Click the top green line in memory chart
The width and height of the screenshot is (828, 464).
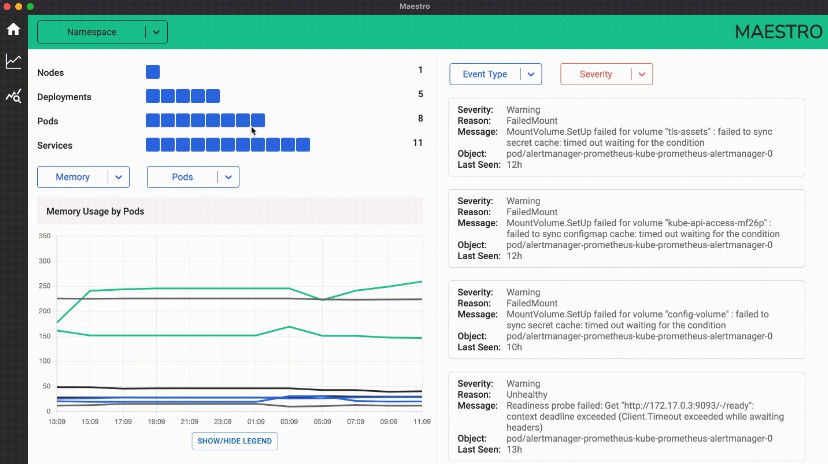(x=200, y=288)
